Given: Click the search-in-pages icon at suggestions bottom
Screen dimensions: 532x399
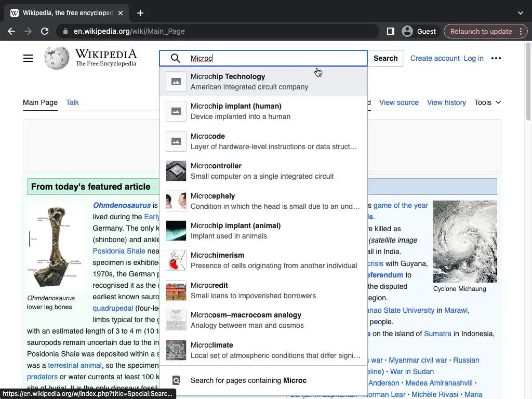Looking at the screenshot, I should (176, 380).
